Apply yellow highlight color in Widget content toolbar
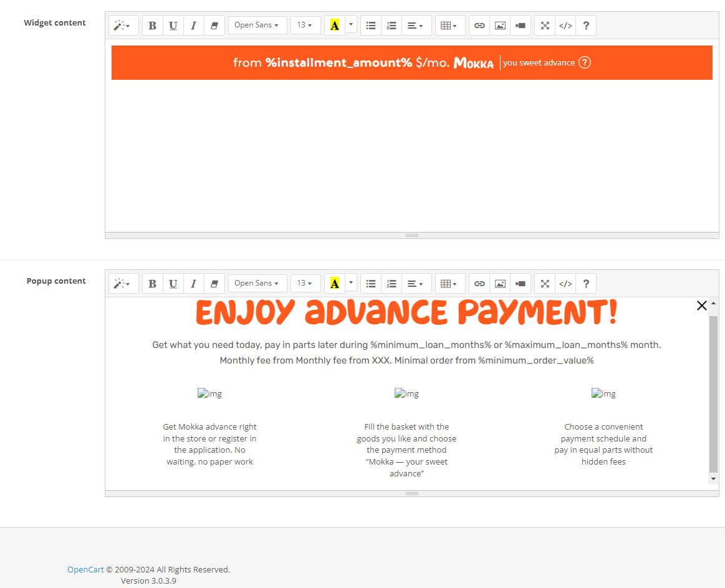Image resolution: width=725 pixels, height=588 pixels. (x=335, y=26)
